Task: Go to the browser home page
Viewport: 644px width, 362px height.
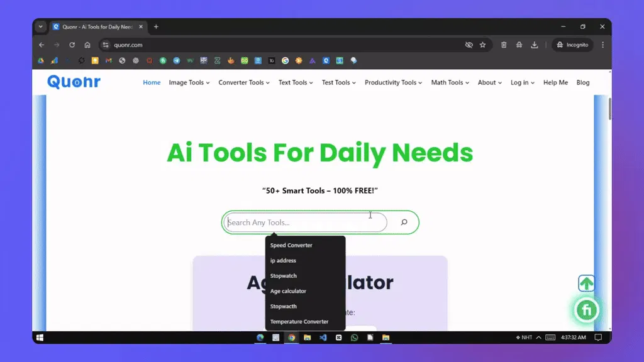Action: coord(87,45)
